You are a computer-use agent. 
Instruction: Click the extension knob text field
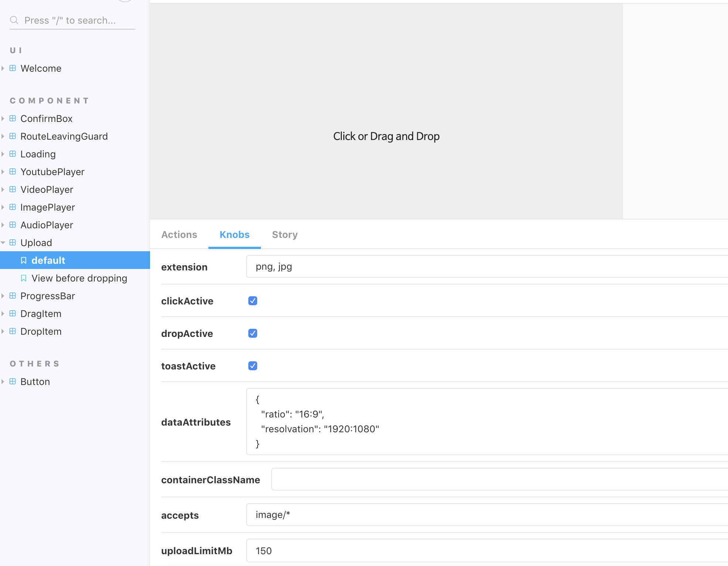click(487, 266)
